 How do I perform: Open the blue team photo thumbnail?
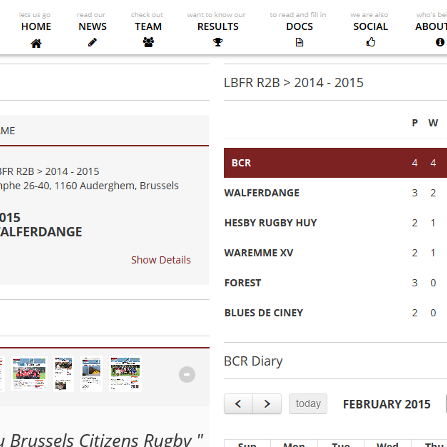coord(126,373)
